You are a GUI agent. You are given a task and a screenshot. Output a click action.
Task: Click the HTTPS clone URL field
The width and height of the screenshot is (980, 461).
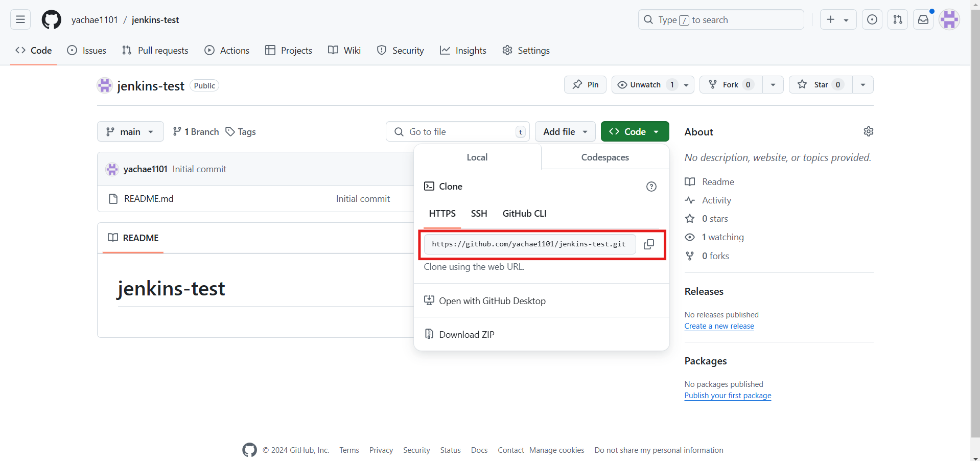click(x=530, y=244)
